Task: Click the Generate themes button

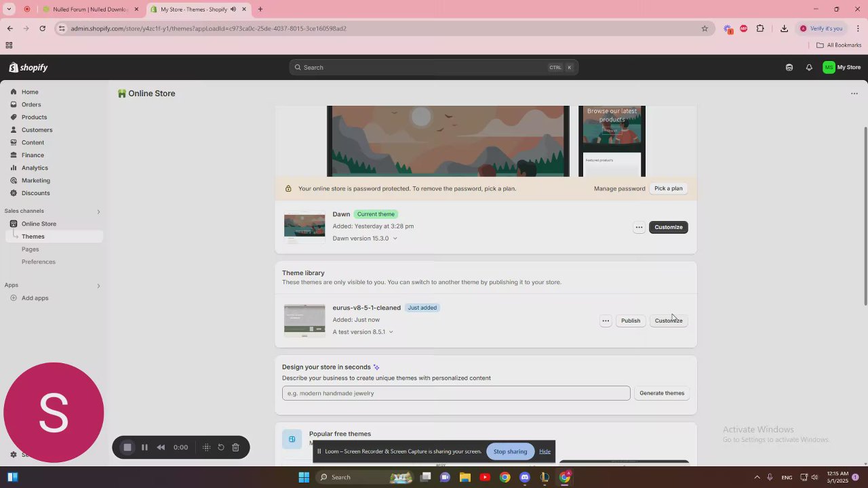Action: (662, 393)
